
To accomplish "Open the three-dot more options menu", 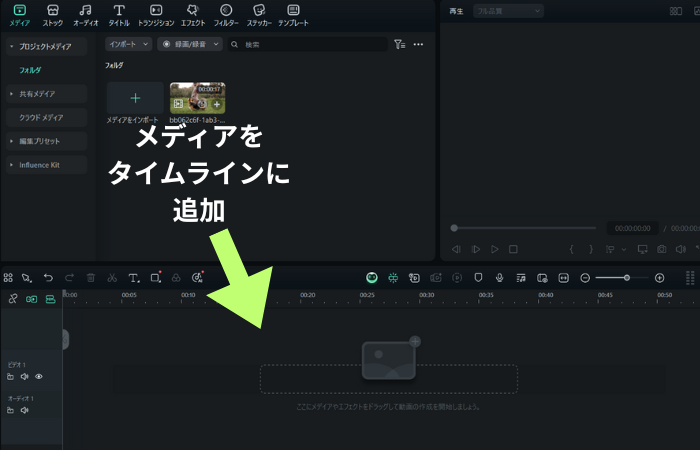I will click(x=418, y=44).
